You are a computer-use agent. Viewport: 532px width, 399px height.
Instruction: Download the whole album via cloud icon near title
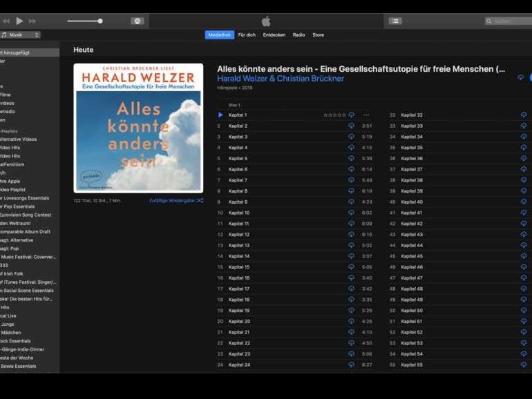520,77
